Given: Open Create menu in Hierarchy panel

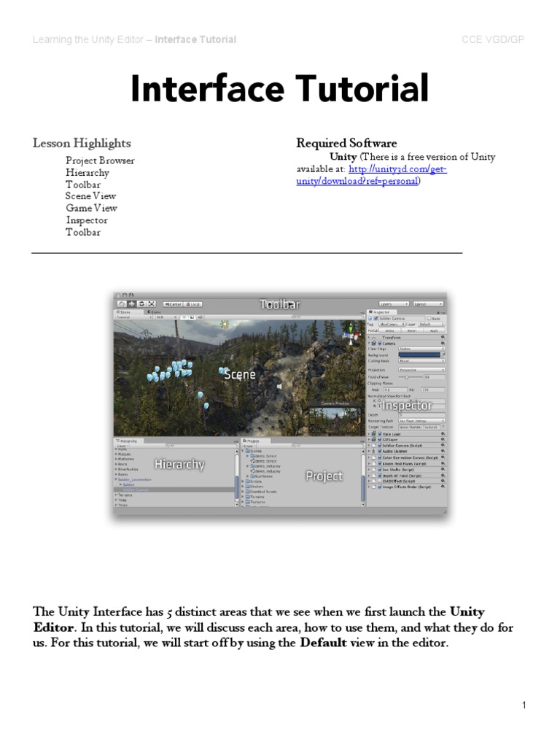Looking at the screenshot, I should [x=122, y=446].
